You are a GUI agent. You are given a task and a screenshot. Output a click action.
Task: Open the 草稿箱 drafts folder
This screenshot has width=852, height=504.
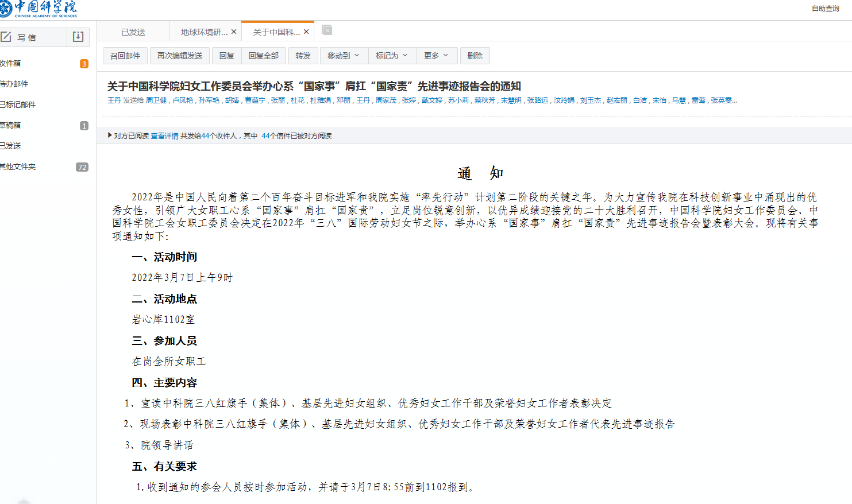[x=10, y=125]
